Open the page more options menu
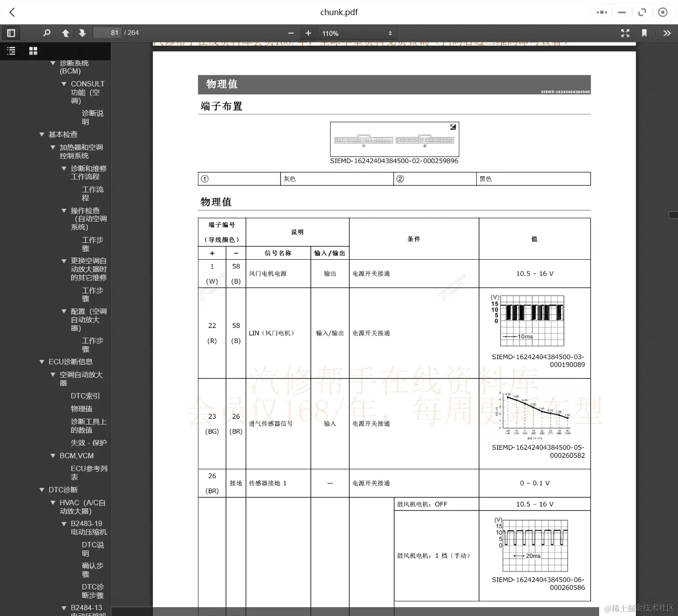 601,12
